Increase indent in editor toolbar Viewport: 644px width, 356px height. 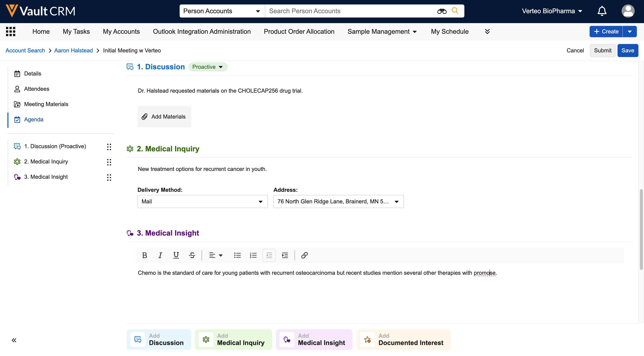coord(285,255)
